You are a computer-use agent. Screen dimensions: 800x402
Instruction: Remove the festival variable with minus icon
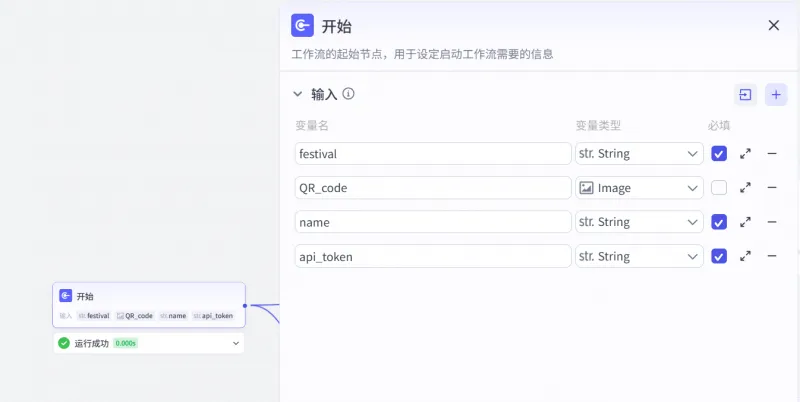pyautogui.click(x=772, y=154)
